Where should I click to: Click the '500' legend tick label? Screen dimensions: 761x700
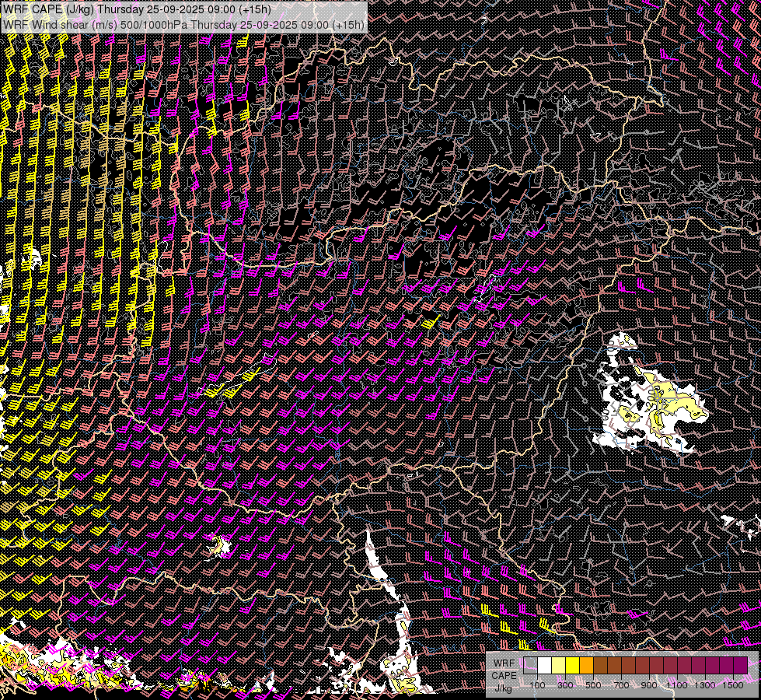[x=593, y=685]
